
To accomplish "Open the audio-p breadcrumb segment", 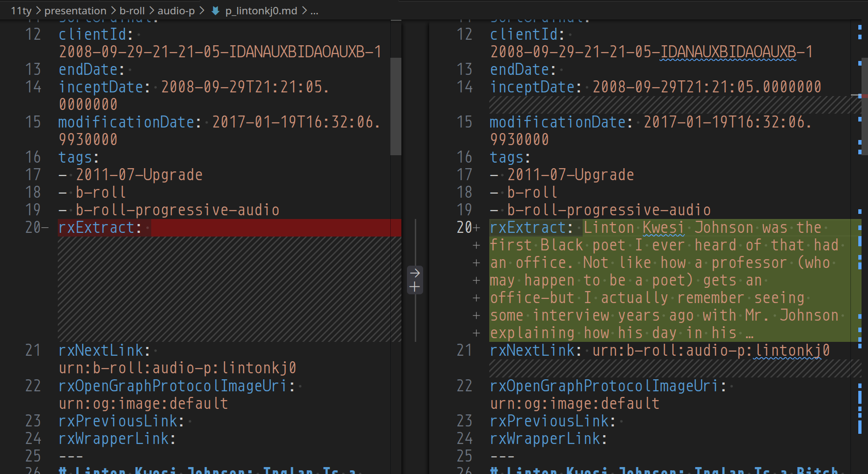I will (x=176, y=11).
